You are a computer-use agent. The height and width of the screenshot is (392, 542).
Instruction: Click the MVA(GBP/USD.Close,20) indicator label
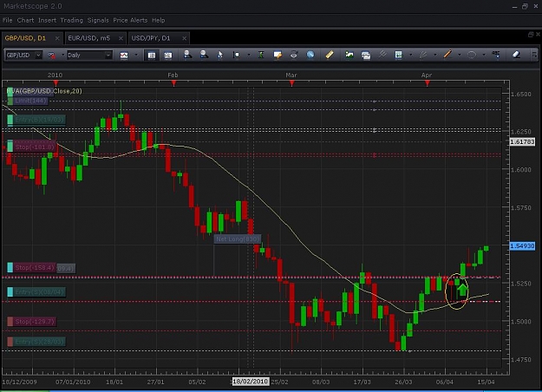[x=44, y=91]
